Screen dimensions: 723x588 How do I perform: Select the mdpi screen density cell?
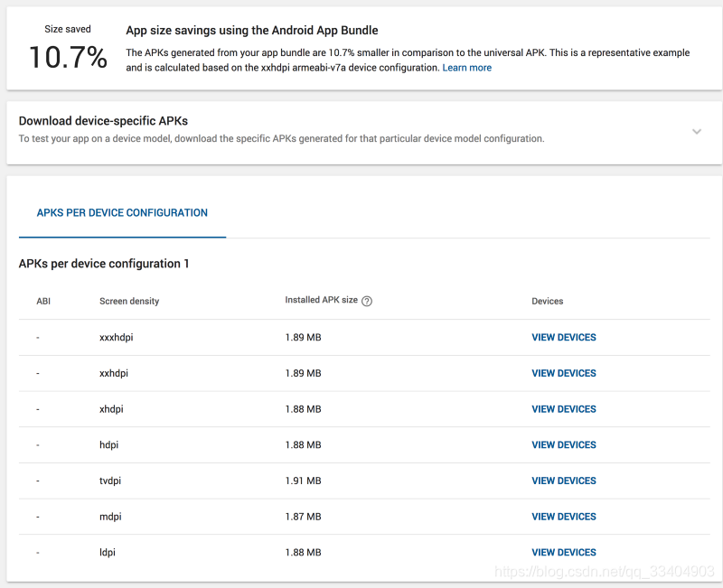coord(110,517)
